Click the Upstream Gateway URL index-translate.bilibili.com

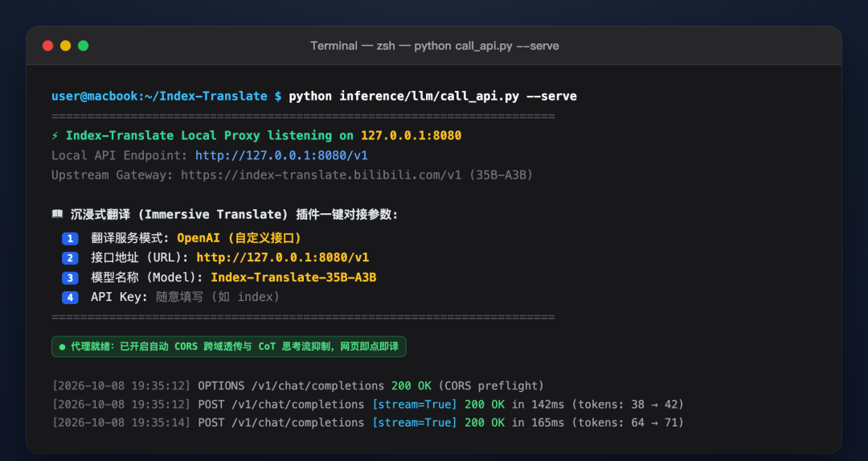pyautogui.click(x=321, y=175)
